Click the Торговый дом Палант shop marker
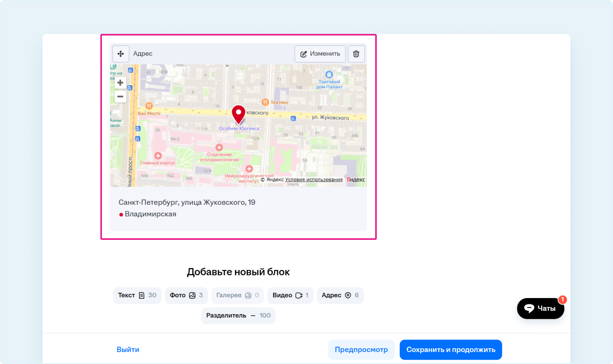Screen dimensions: 613x364 (329, 74)
